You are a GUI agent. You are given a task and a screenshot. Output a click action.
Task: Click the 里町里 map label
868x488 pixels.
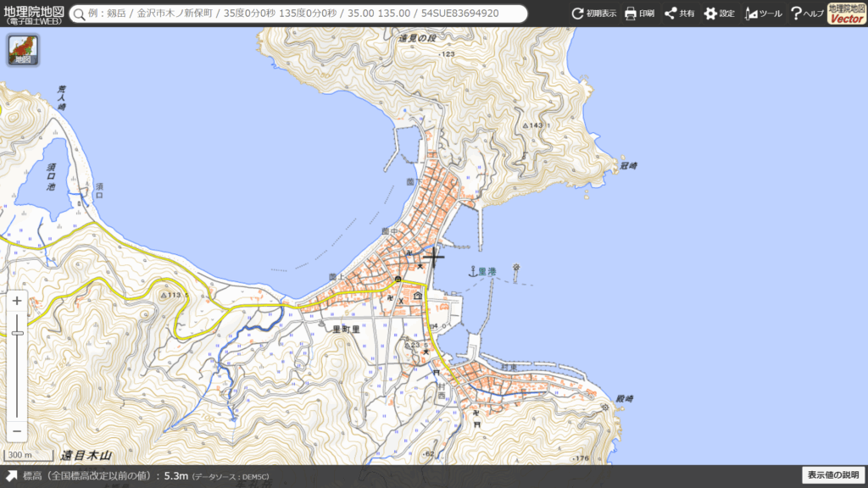pyautogui.click(x=346, y=330)
